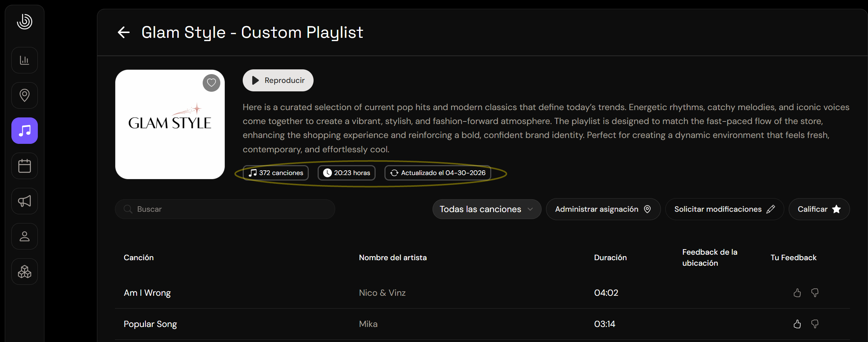Screen dimensions: 868x342
Task: Click Solicitar modificaciones button
Action: click(x=725, y=209)
